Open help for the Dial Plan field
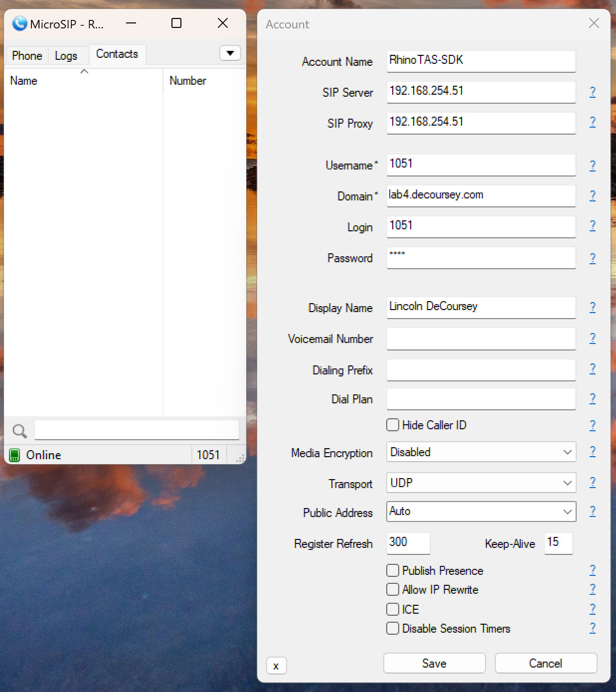616x692 pixels. (x=593, y=399)
